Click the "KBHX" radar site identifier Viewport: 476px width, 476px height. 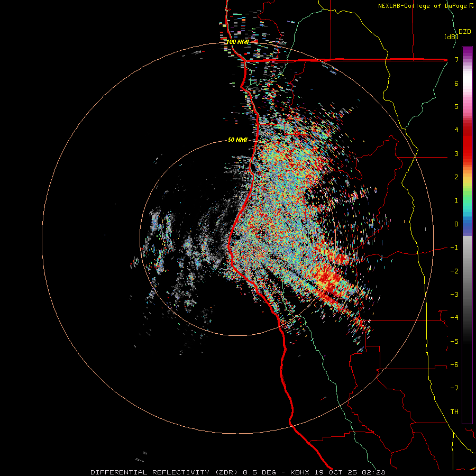tap(300, 472)
